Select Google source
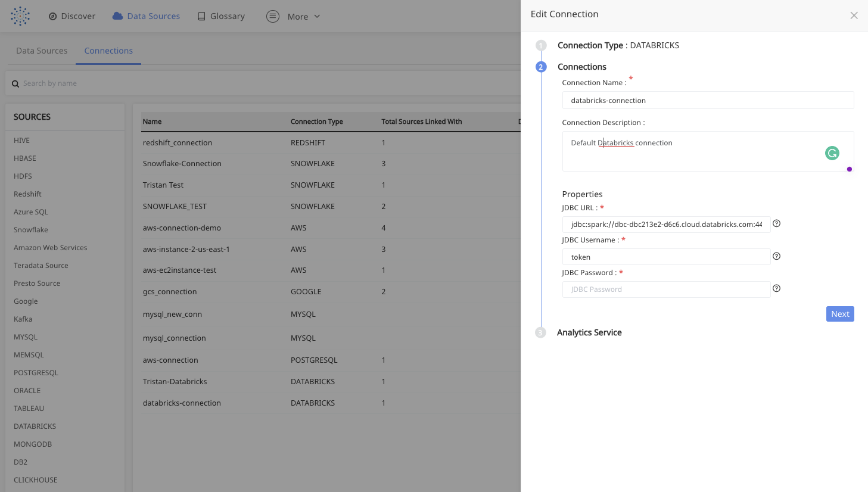Screen dimensions: 868x492 point(26,301)
